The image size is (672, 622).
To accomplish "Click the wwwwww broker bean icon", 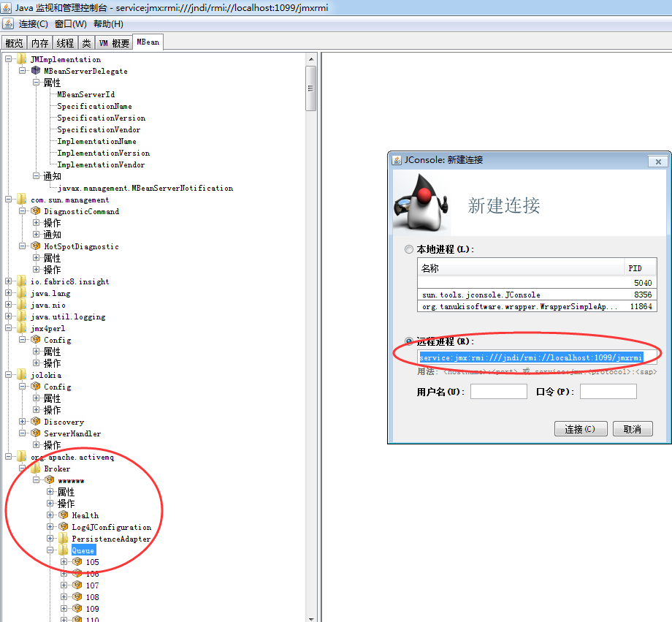I will [x=50, y=480].
